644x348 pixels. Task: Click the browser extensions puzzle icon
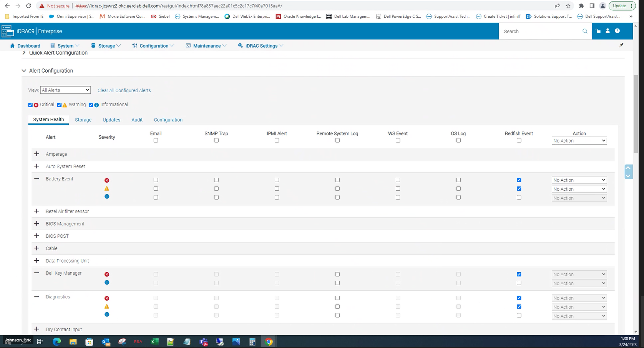581,6
